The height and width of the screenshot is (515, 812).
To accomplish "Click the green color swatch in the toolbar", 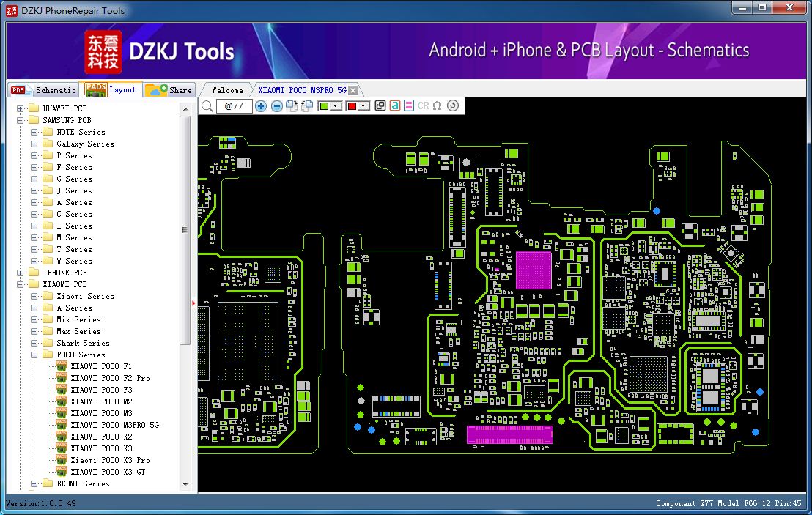I will 324,106.
